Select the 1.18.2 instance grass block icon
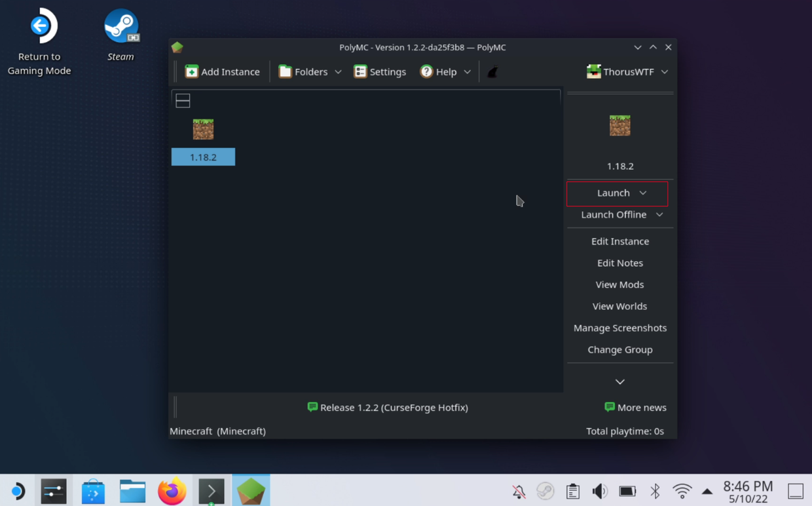This screenshot has width=812, height=506. click(x=203, y=129)
